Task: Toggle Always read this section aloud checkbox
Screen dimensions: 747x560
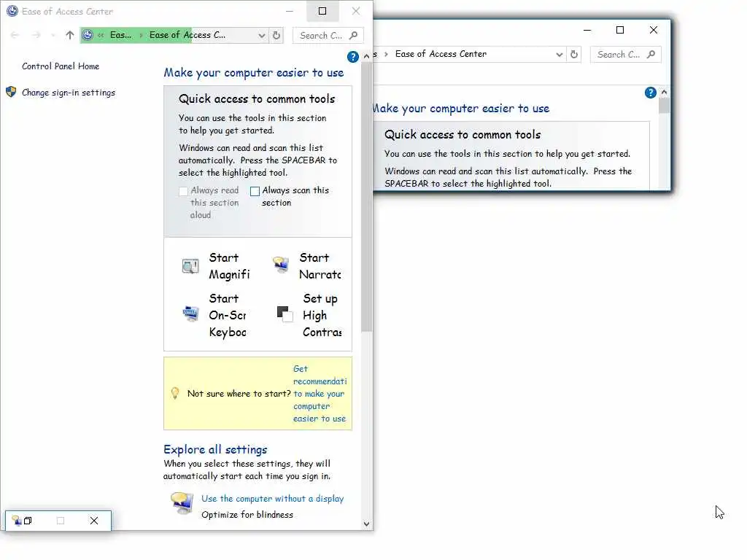Action: (x=183, y=192)
